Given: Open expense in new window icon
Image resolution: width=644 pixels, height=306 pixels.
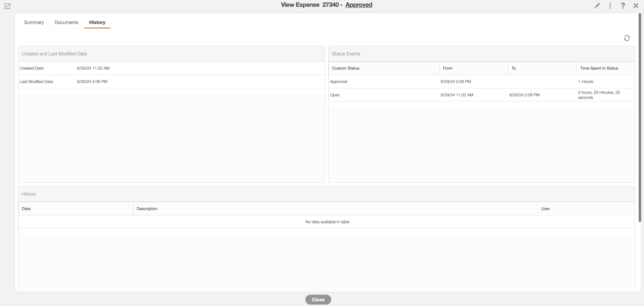Looking at the screenshot, I should pos(7,6).
